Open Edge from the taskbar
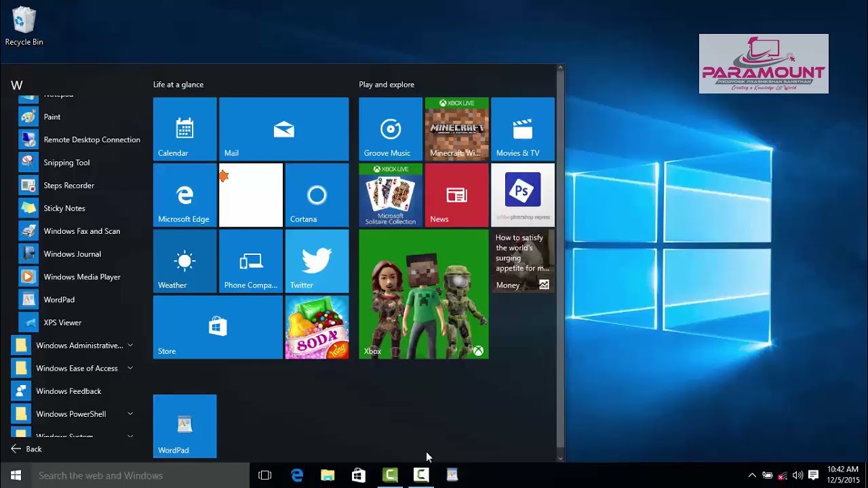 tap(297, 476)
